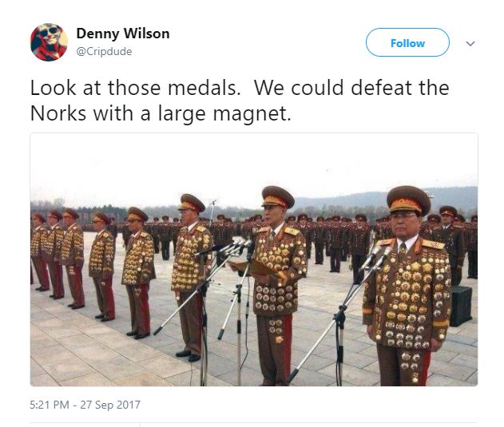This screenshot has height=427, width=504.
Task: Click the black speaker box in photo
Action: click(461, 306)
